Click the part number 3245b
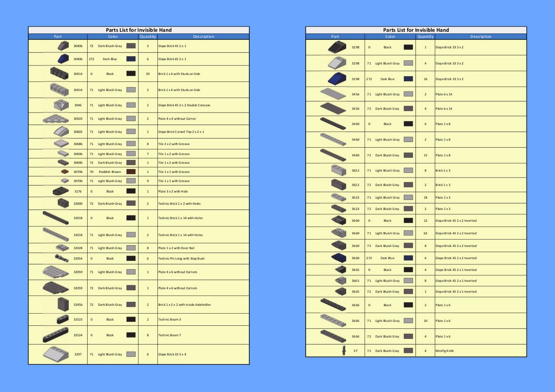This screenshot has width=555, height=392. pyautogui.click(x=78, y=305)
